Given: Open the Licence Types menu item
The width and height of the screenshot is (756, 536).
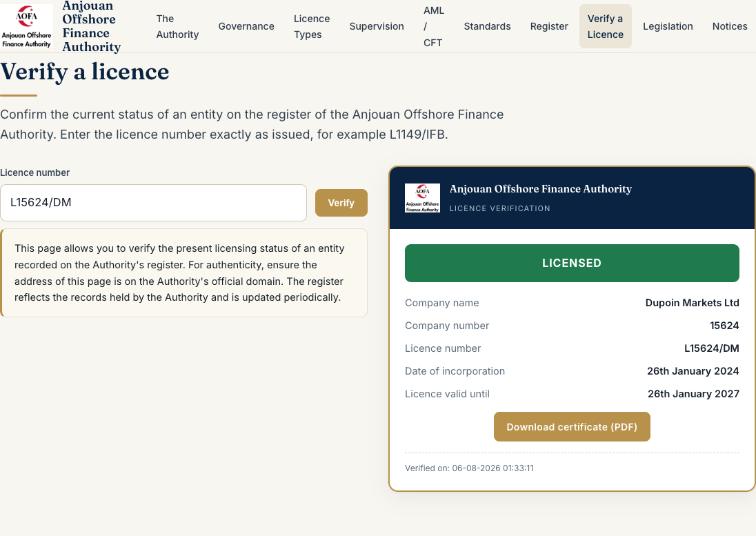Looking at the screenshot, I should click(x=312, y=26).
